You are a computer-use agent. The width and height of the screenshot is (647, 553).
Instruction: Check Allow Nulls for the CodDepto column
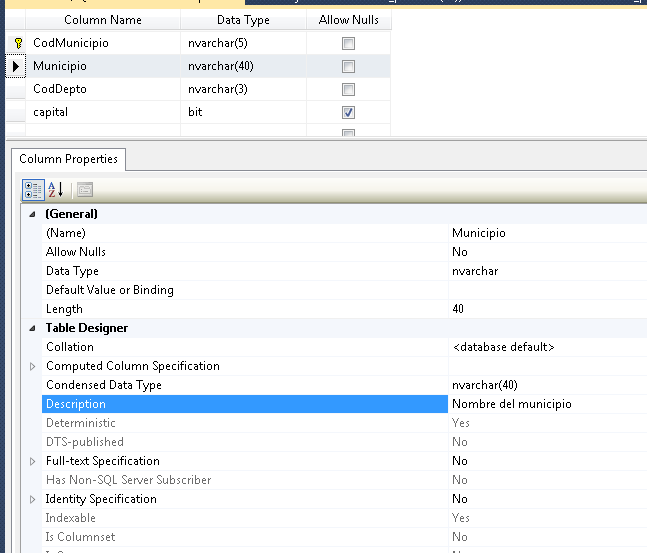click(348, 90)
